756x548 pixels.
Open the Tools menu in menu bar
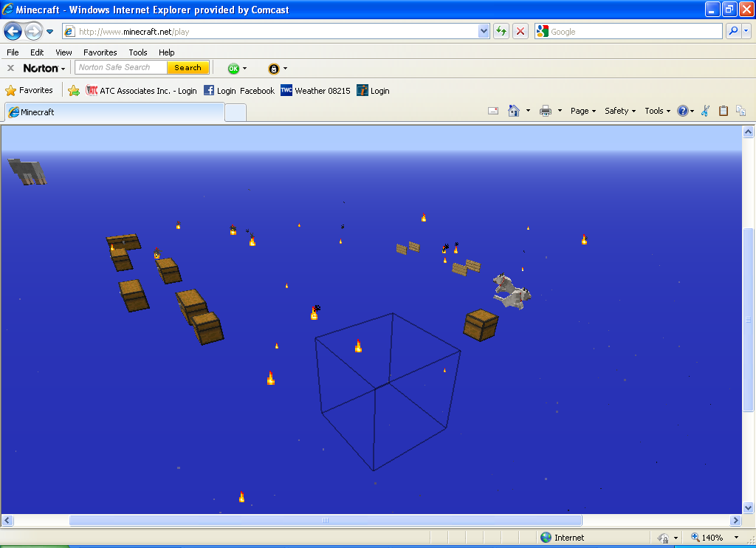[138, 52]
